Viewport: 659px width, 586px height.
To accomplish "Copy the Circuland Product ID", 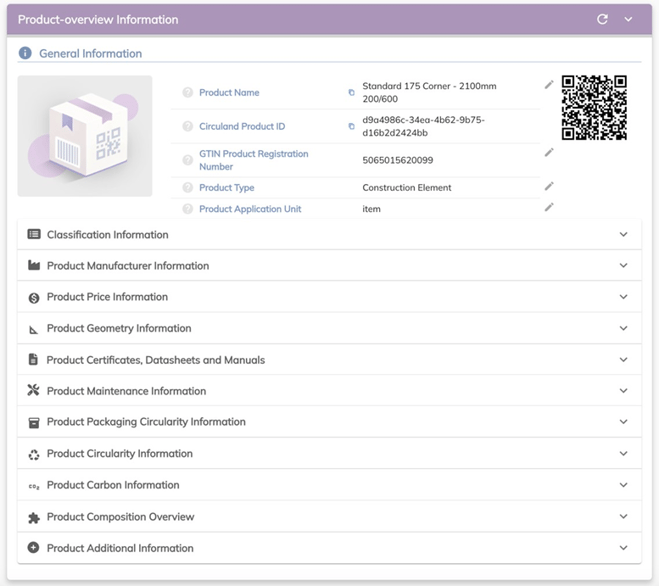I will 351,126.
